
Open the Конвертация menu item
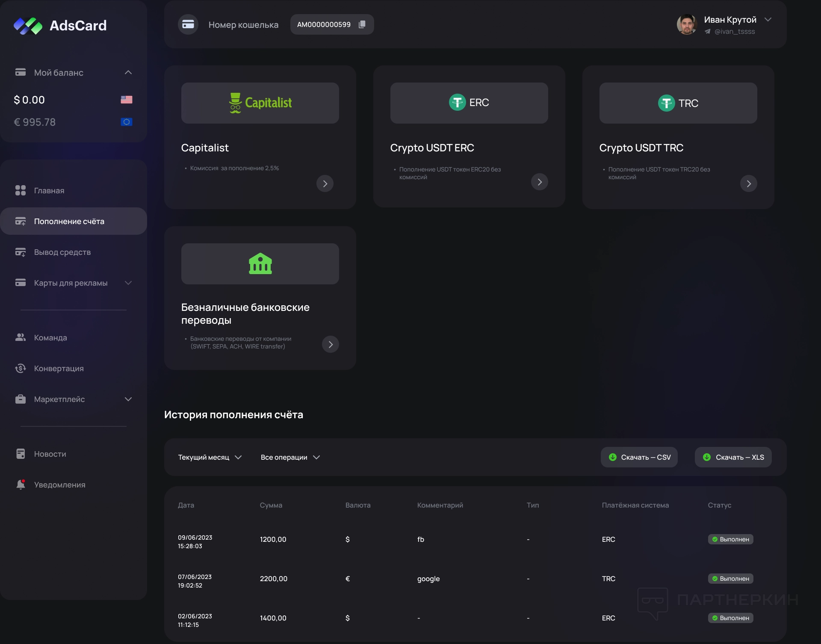point(59,368)
